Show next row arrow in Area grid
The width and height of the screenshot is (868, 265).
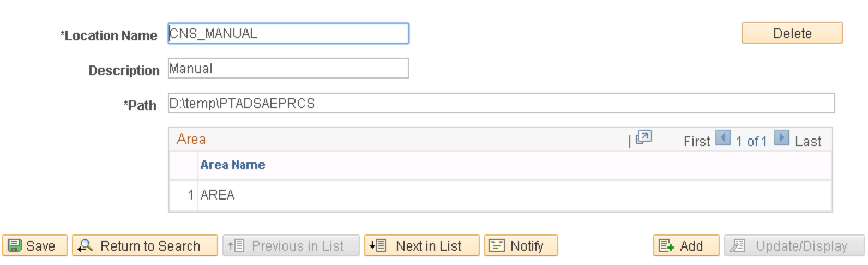(x=782, y=138)
